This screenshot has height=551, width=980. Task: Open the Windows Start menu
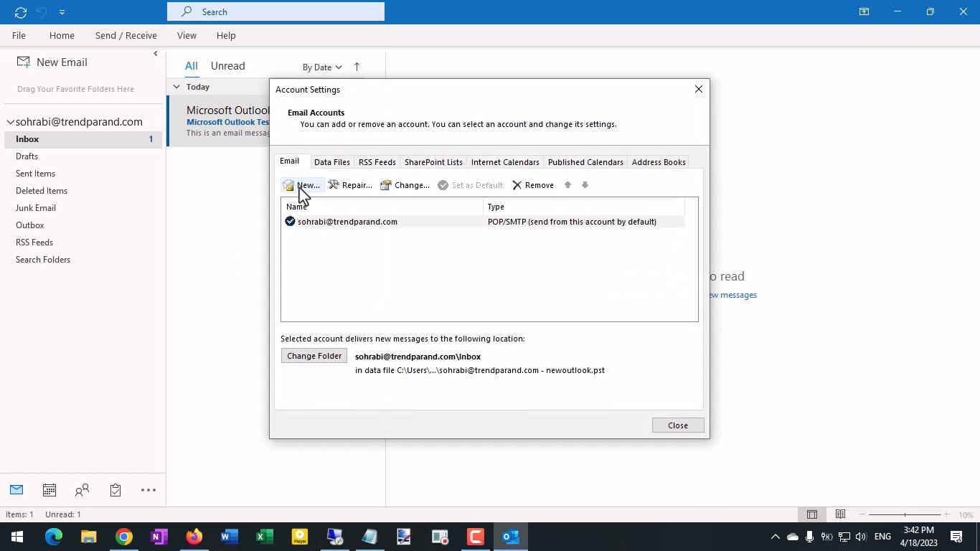pyautogui.click(x=17, y=536)
